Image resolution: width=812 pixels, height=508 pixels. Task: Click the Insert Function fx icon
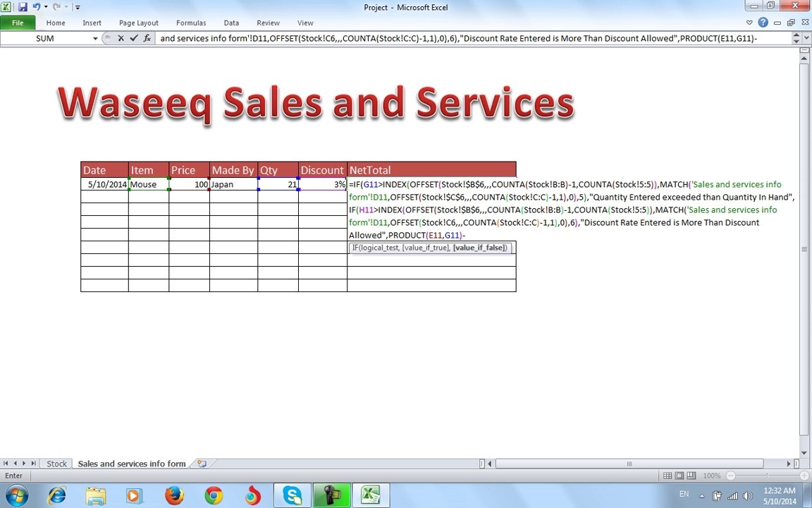(147, 38)
